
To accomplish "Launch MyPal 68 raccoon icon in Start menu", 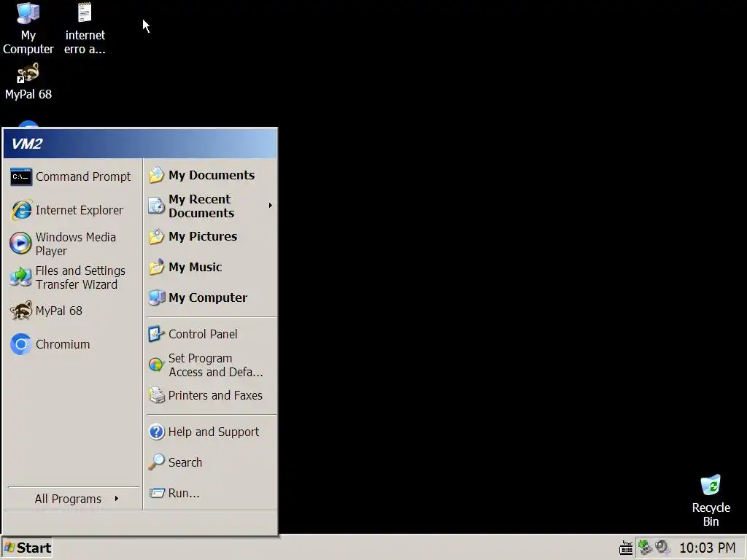I will click(x=21, y=311).
